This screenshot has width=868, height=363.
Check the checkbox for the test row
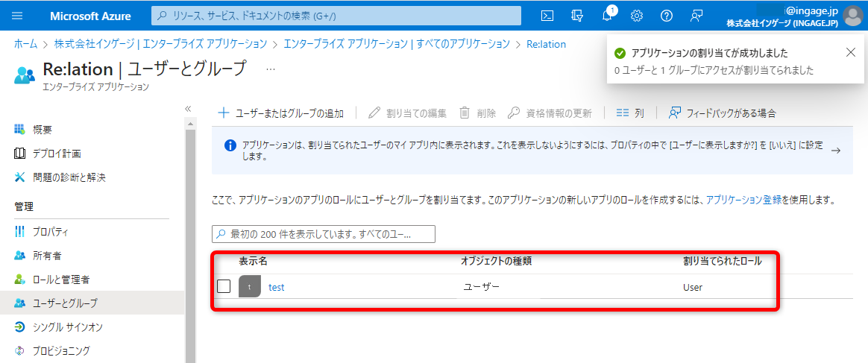(224, 286)
